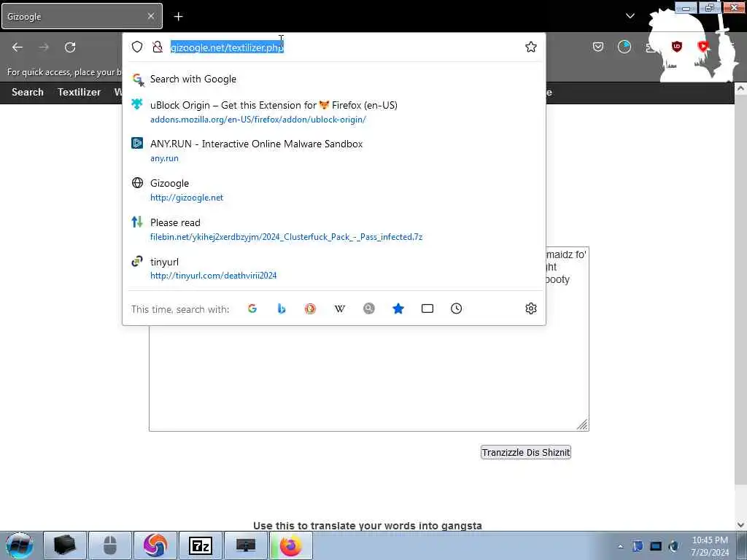
Task: Select the uBlock Origin extension suggestion
Action: coord(333,112)
